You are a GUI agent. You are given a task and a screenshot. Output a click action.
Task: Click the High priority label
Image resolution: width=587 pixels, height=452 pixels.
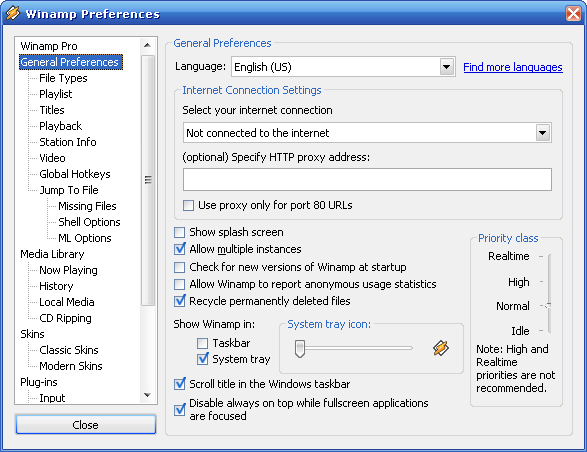coord(518,282)
